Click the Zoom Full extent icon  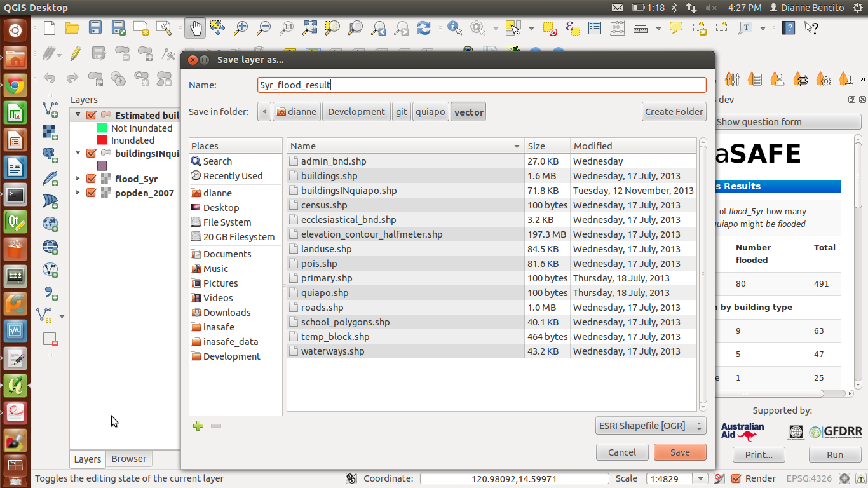click(x=309, y=28)
